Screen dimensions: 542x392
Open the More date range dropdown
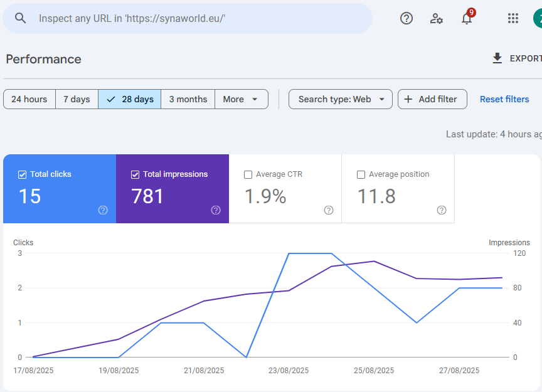pyautogui.click(x=241, y=98)
